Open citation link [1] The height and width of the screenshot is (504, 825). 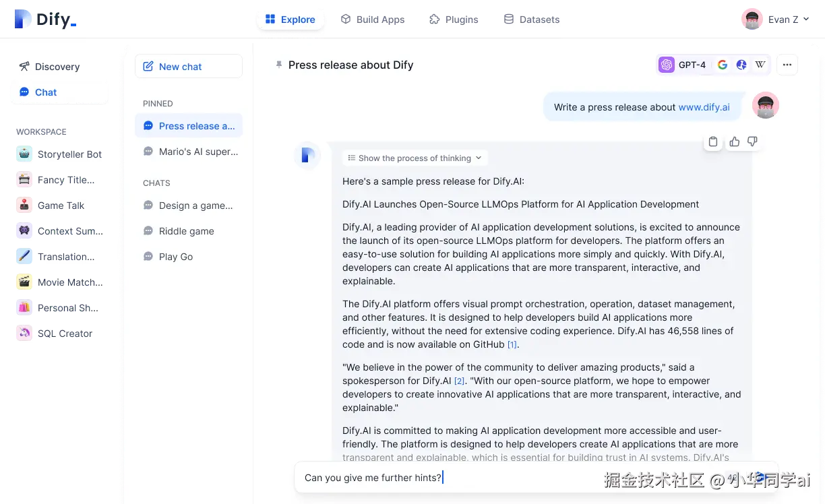[x=512, y=345]
